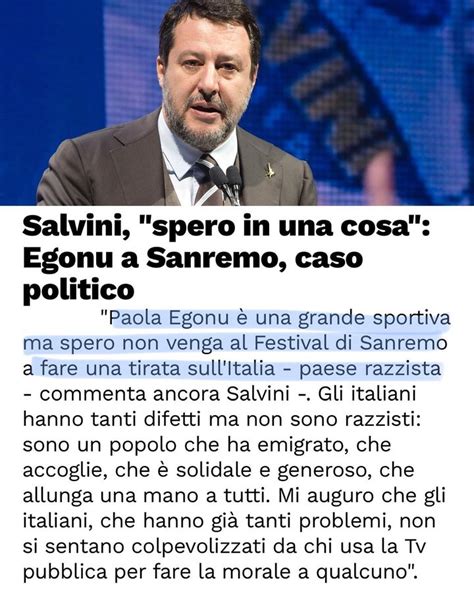Click the text "commenta ancora Salvini"

[164, 394]
